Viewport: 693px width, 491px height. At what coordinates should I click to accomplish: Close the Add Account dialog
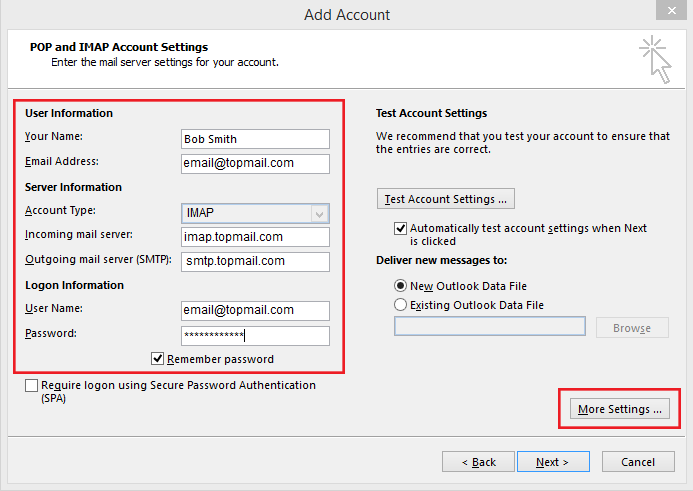click(671, 10)
